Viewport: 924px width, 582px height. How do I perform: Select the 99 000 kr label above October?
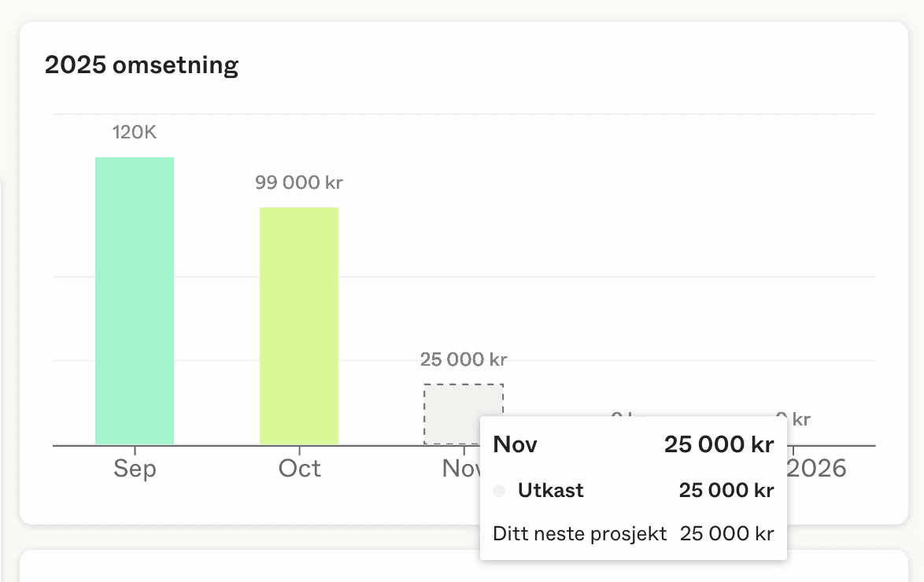coord(298,182)
